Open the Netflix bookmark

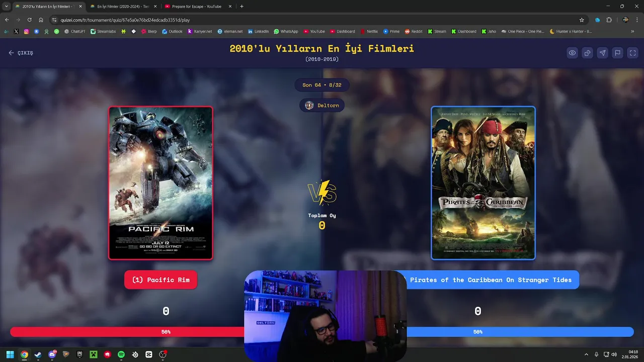coord(369,31)
